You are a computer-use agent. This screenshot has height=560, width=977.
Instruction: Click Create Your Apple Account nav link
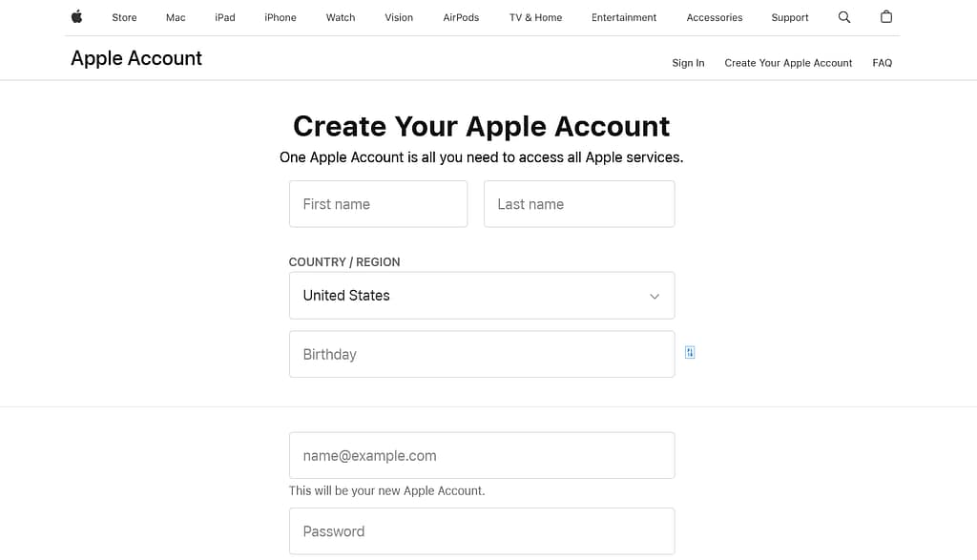click(788, 63)
